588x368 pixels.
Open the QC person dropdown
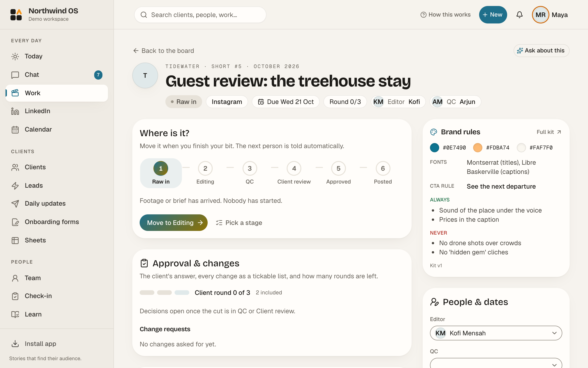[x=496, y=363]
